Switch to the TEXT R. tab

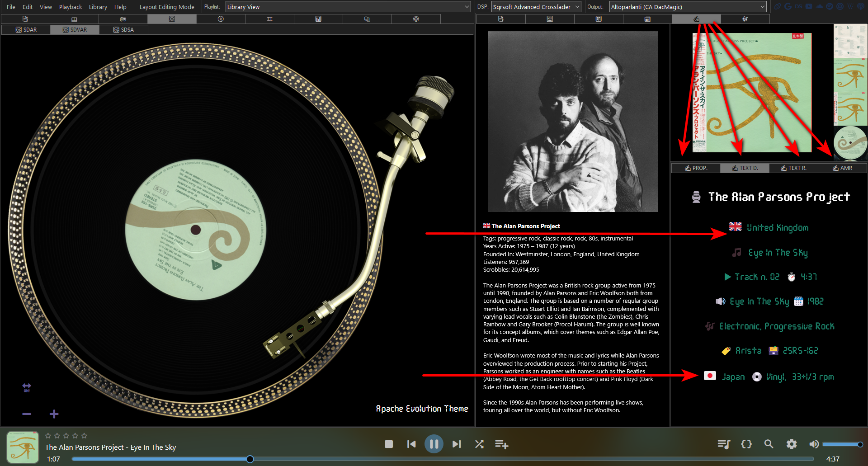point(793,168)
